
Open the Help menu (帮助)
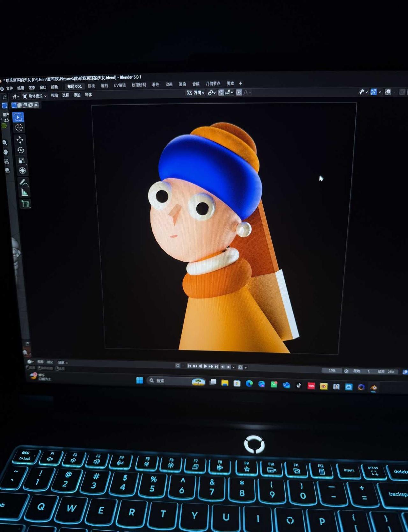(x=54, y=87)
